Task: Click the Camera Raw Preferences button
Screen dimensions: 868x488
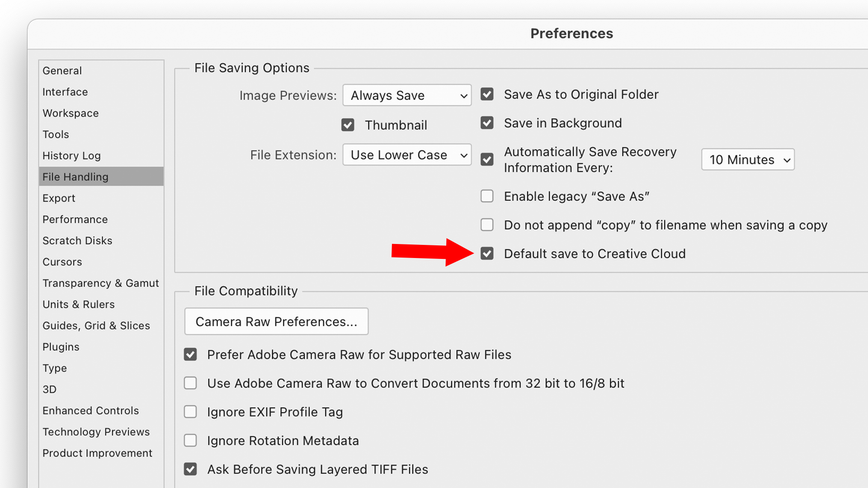Action: tap(276, 321)
